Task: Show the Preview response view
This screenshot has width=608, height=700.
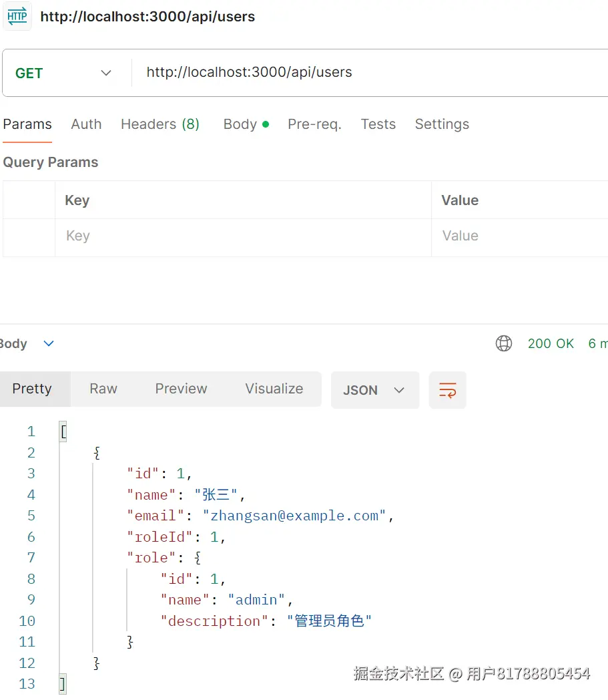Action: (x=181, y=389)
